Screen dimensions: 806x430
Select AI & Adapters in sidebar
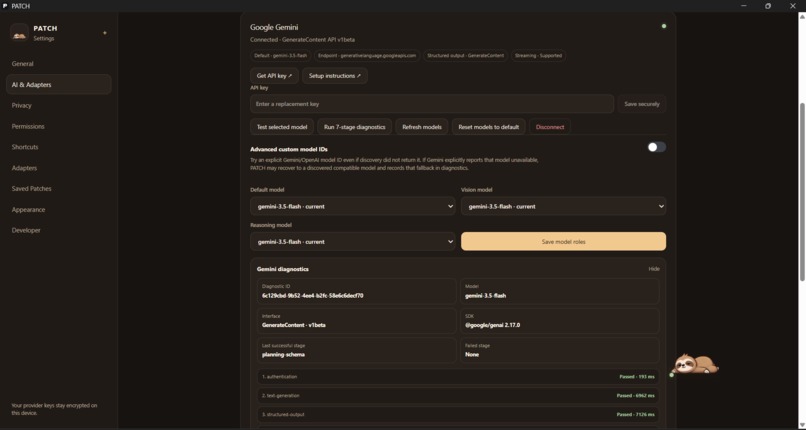coord(59,84)
